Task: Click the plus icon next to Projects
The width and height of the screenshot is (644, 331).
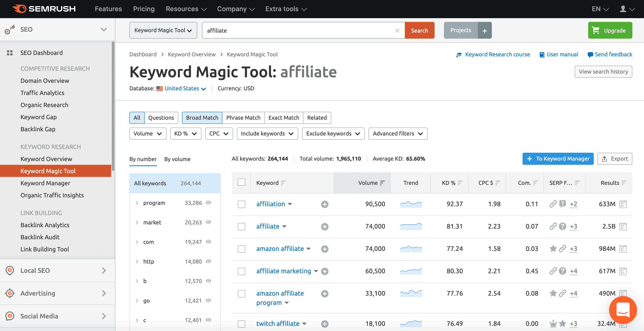Action: (484, 30)
